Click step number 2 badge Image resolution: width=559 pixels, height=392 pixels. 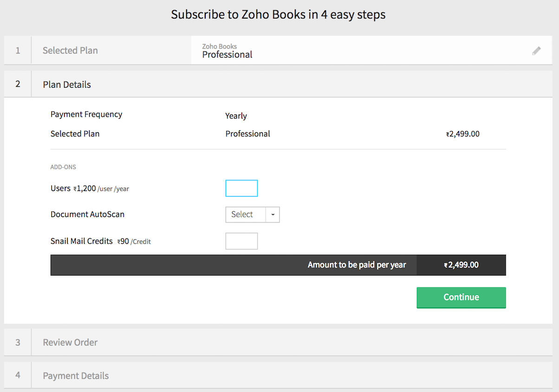click(18, 84)
